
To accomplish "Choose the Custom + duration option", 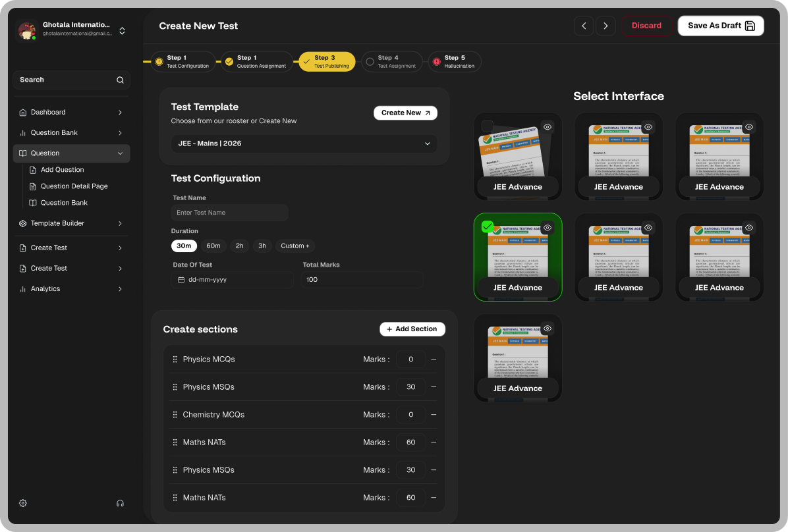I will tap(295, 246).
